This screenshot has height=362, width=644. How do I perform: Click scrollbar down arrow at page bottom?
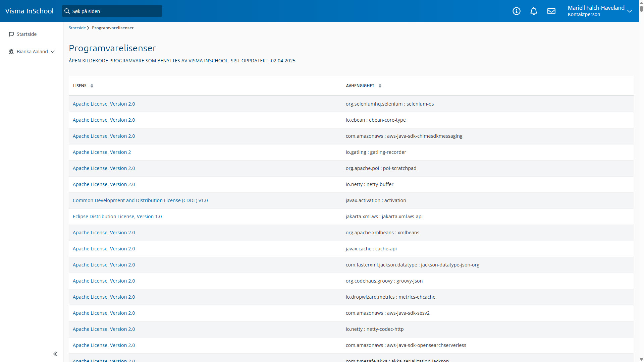[641, 360]
